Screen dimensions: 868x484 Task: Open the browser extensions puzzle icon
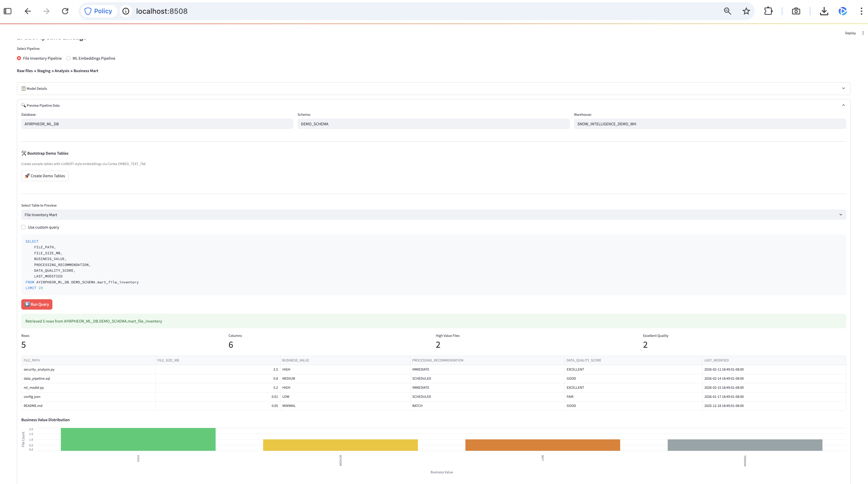(768, 11)
